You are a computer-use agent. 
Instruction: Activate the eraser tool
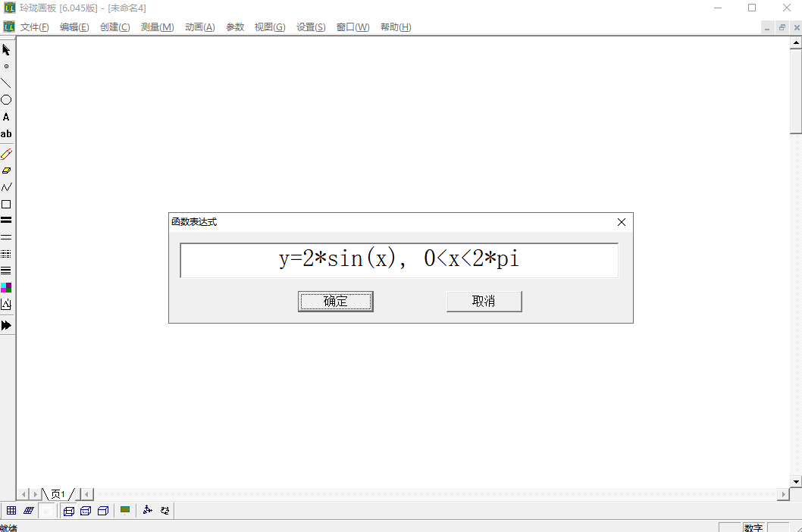click(x=6, y=171)
